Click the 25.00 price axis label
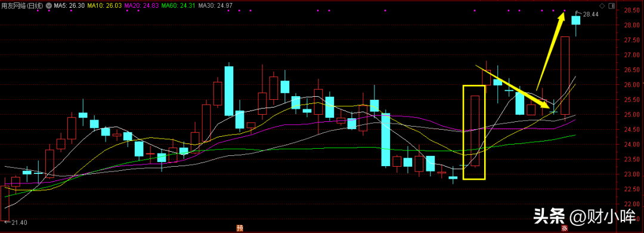644x233 pixels. point(632,115)
